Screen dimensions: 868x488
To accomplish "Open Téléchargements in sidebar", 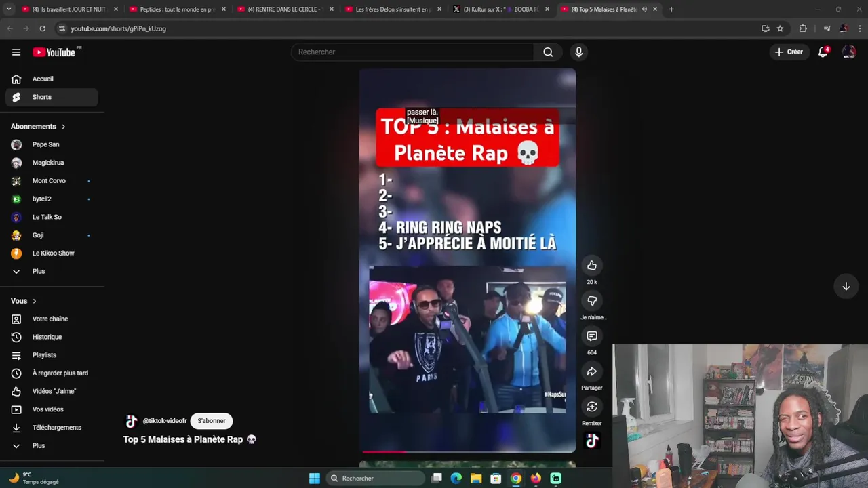I will (52, 428).
